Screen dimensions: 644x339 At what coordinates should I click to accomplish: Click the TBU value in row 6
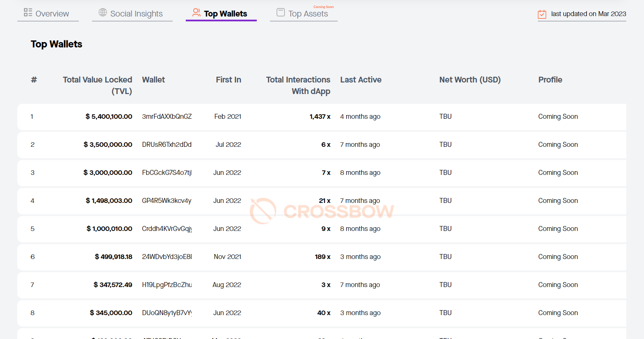click(445, 257)
